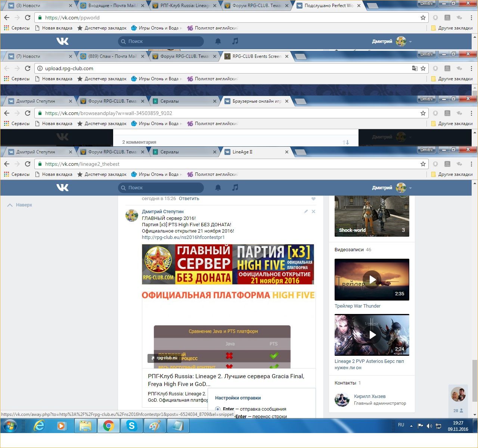Bookmark the vk.com/ppworld page with the star
The width and height of the screenshot is (478, 448).
point(423,18)
